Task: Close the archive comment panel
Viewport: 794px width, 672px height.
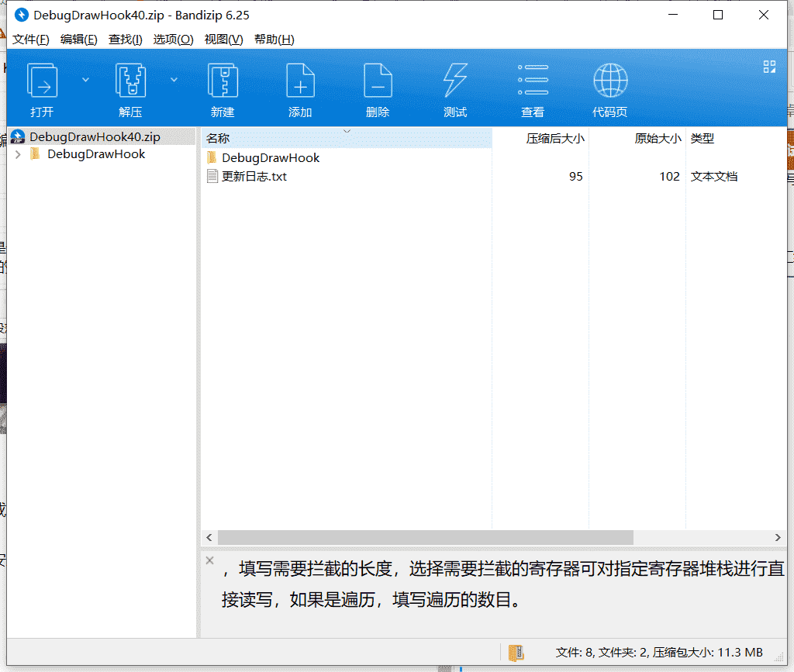Action: [x=209, y=560]
